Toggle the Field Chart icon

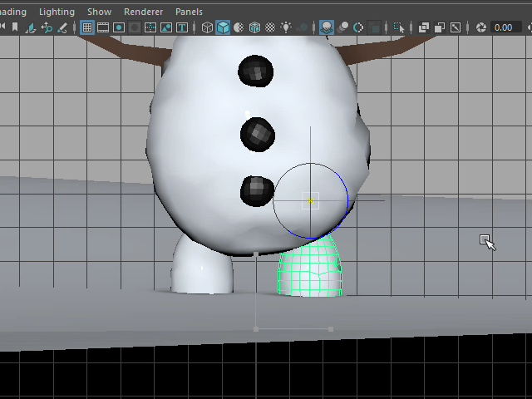150,27
